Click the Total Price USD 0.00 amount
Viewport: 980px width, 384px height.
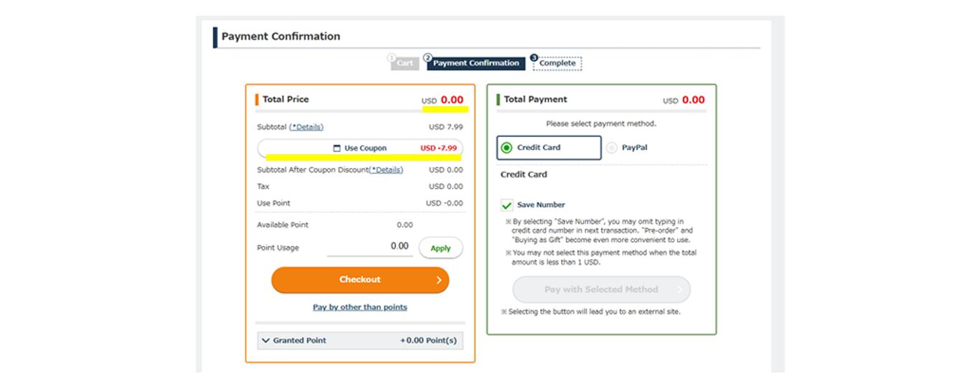[x=451, y=100]
